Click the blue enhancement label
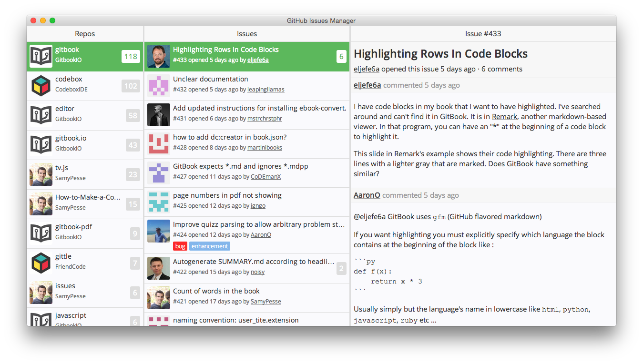 point(210,246)
